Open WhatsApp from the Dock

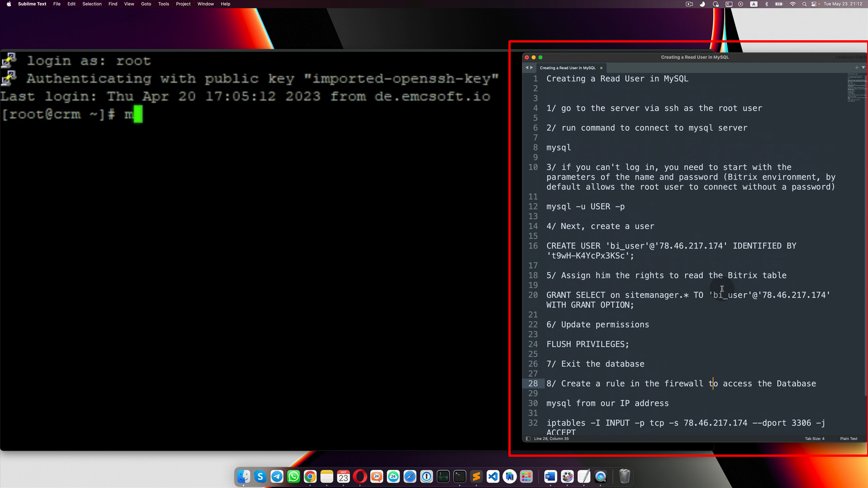(294, 477)
